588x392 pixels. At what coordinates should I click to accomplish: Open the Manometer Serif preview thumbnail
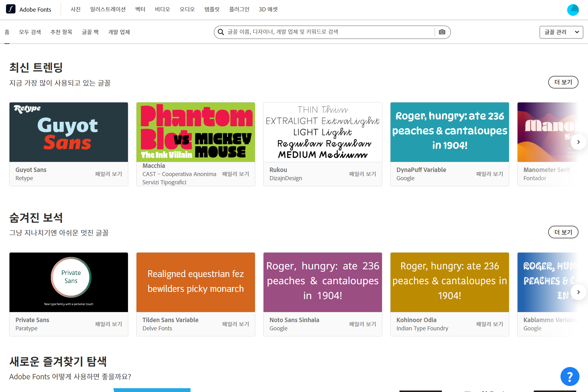coord(548,132)
